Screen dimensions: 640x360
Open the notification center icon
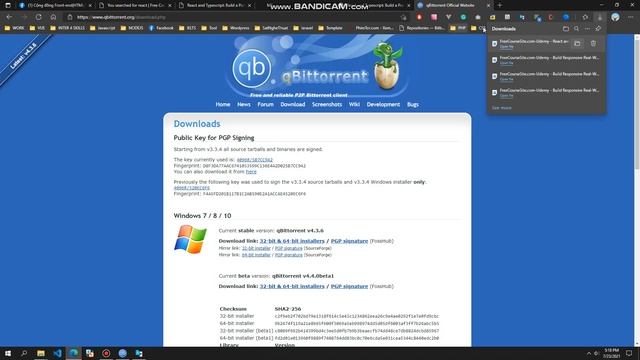point(629,353)
